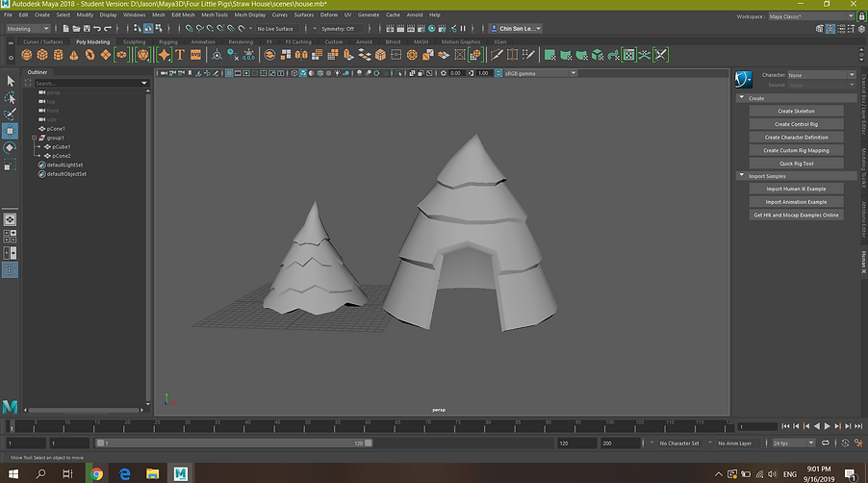Image resolution: width=868 pixels, height=483 pixels.
Task: Create a polygon sphere from the shelf
Action: (x=27, y=55)
